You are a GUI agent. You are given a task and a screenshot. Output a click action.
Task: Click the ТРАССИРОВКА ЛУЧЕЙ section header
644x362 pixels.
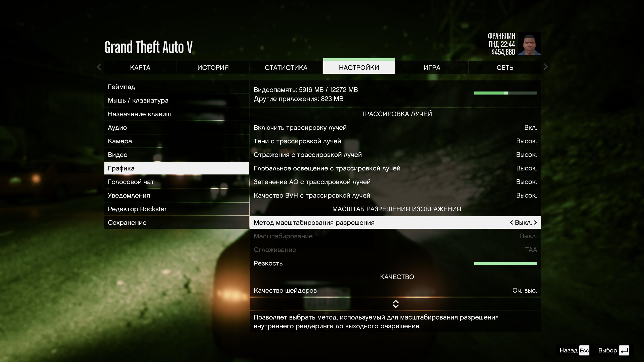tap(397, 114)
